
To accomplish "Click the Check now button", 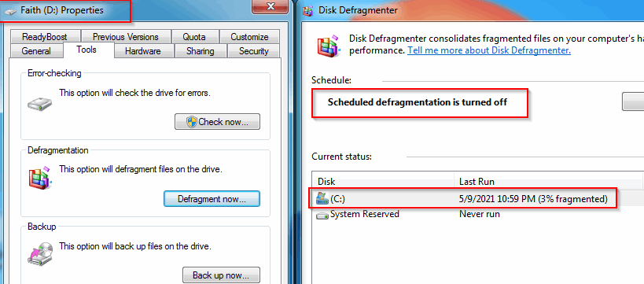I will point(217,122).
